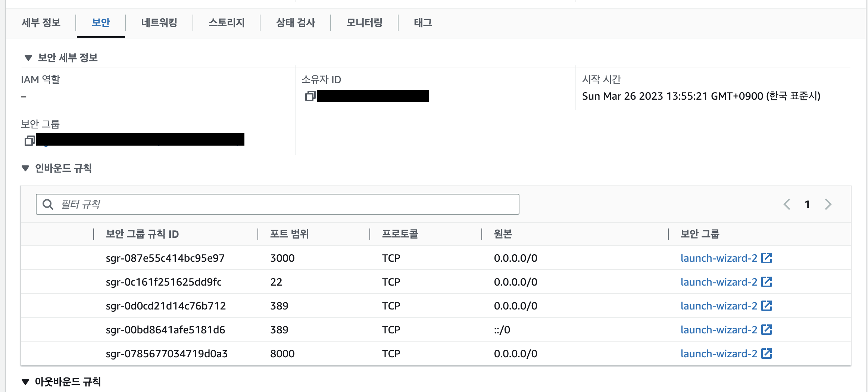Open the 스토리지 tab
The width and height of the screenshot is (868, 392).
coord(227,23)
